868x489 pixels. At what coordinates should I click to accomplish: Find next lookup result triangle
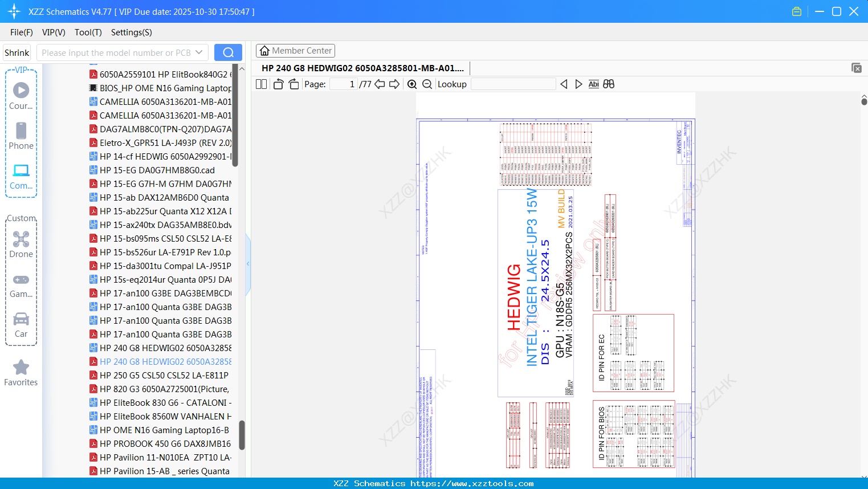(578, 84)
